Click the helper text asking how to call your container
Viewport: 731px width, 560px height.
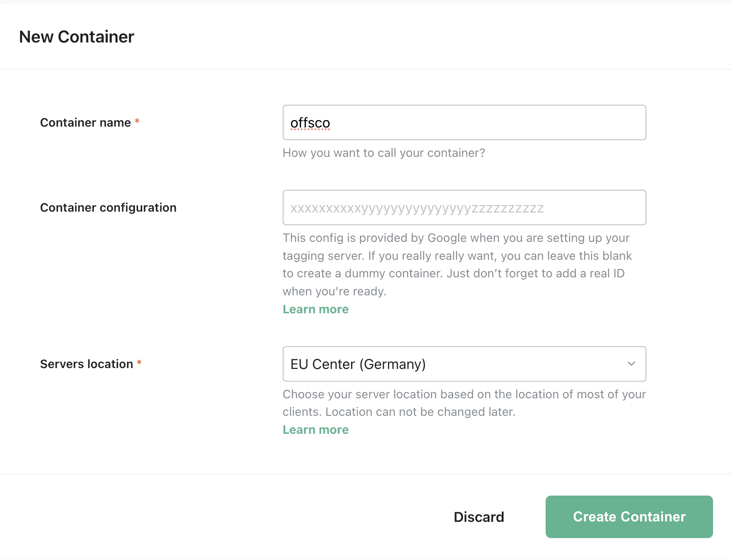click(x=383, y=153)
